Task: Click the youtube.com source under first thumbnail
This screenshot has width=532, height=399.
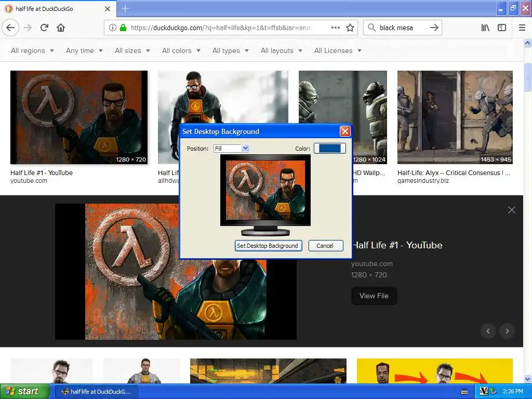Action: tap(29, 181)
